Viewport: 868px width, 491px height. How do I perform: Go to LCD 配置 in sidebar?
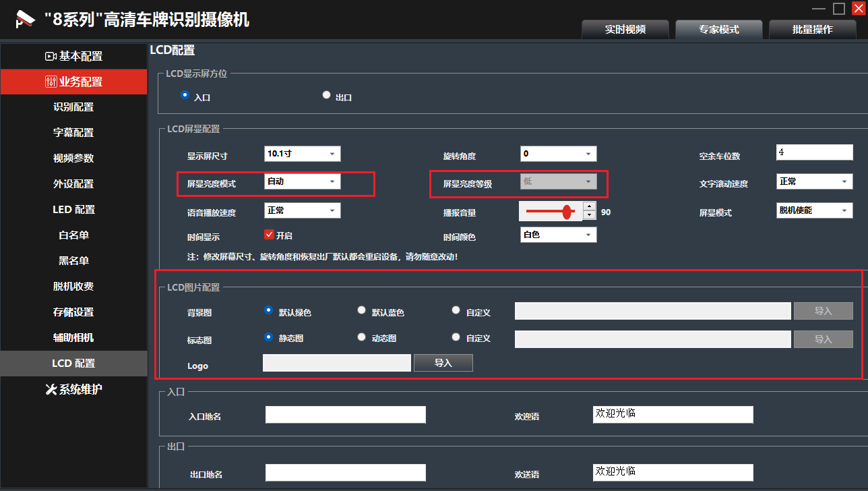(x=73, y=364)
